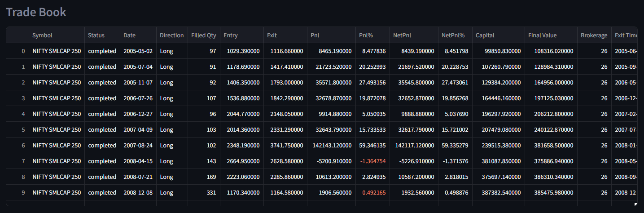Click Pnl% cell 59.346135
The image size is (644, 213).
click(372, 146)
